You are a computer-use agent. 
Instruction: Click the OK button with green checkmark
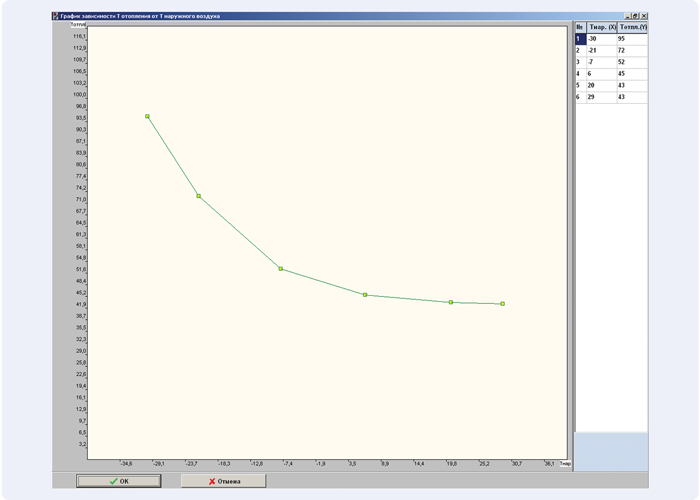click(118, 481)
